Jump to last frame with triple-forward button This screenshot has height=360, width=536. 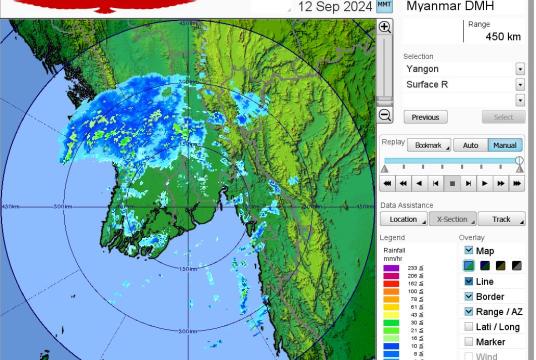pos(517,184)
